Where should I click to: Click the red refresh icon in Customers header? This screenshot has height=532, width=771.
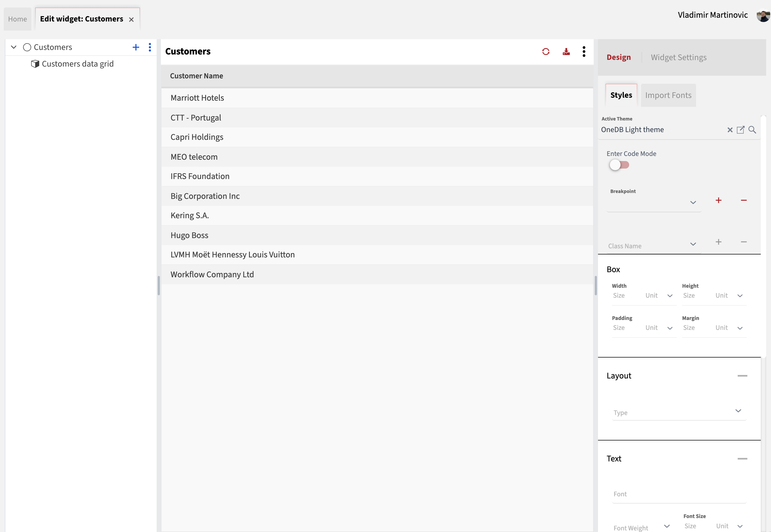point(546,52)
